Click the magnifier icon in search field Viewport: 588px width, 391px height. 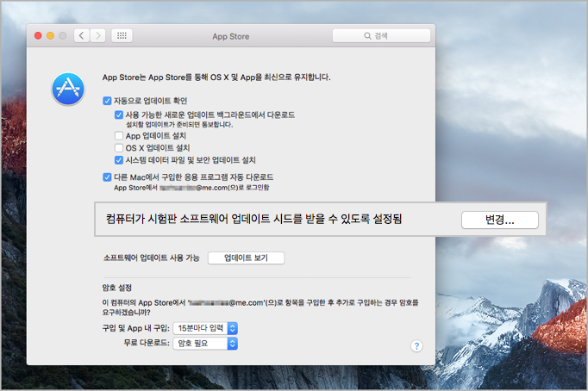[367, 36]
